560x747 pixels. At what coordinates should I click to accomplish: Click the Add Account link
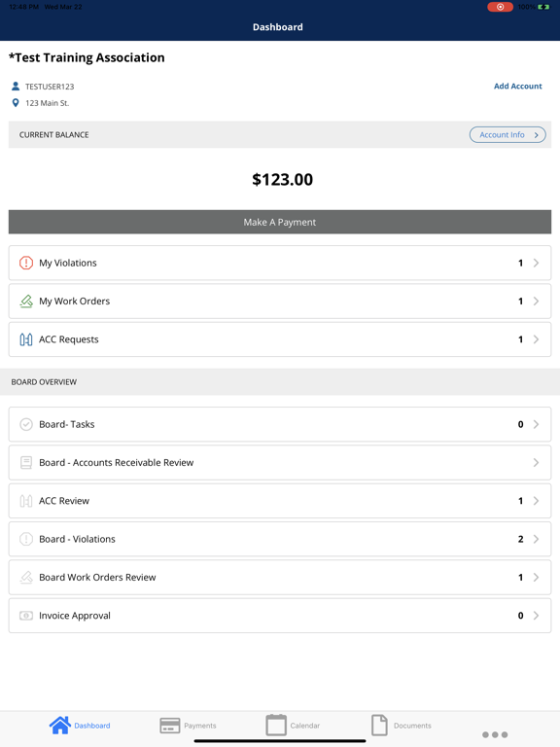517,87
